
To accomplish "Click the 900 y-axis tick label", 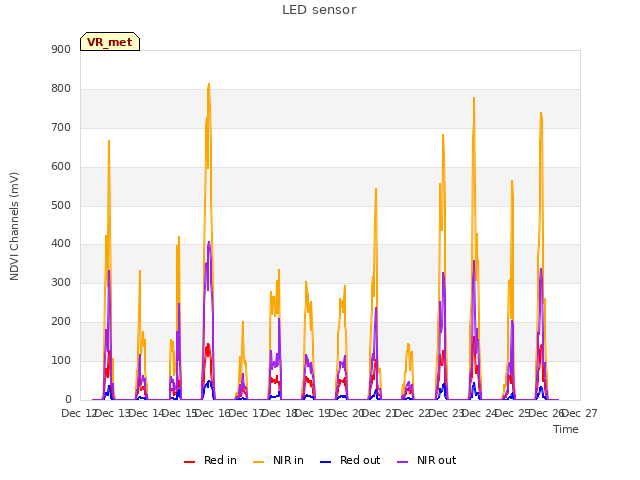I will point(61,50).
